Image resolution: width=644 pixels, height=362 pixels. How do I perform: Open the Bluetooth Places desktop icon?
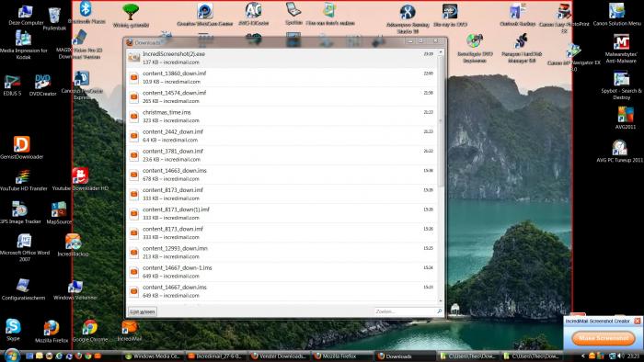(86, 12)
